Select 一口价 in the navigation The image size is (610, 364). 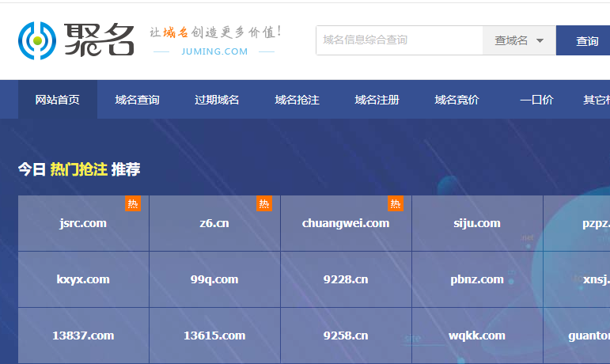(x=536, y=100)
